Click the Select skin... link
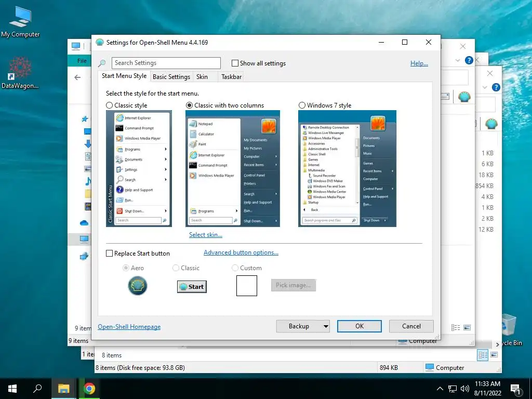Viewport: 532px width, 399px height. (206, 235)
